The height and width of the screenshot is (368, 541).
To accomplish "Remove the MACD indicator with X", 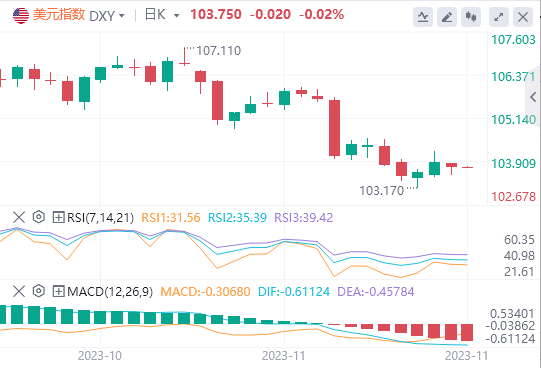I will pyautogui.click(x=19, y=291).
